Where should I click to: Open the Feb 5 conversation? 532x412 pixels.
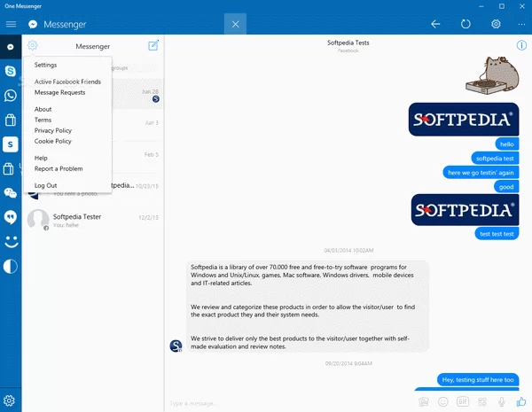(x=137, y=157)
